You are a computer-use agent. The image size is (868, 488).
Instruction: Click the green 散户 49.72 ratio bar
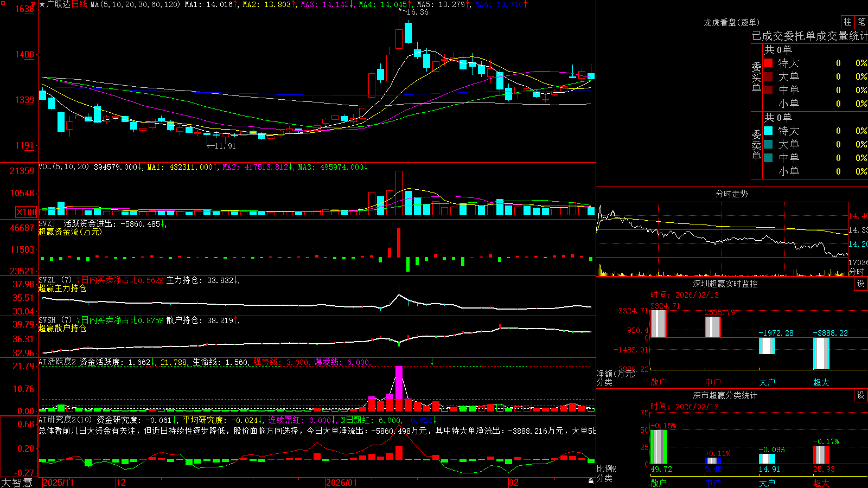(x=659, y=447)
